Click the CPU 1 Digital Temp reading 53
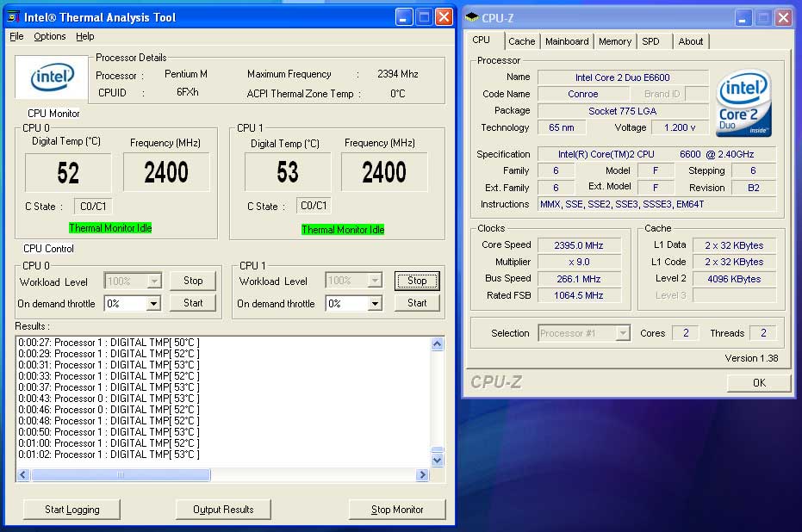802x532 pixels. coord(288,172)
